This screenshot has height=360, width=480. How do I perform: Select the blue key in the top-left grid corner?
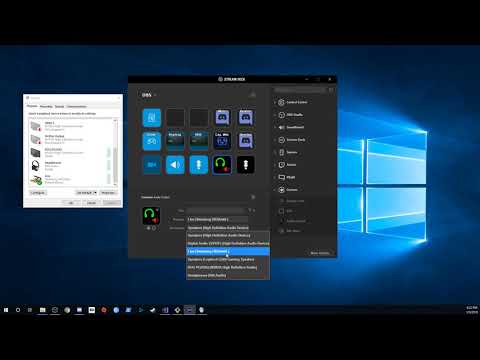(152, 117)
